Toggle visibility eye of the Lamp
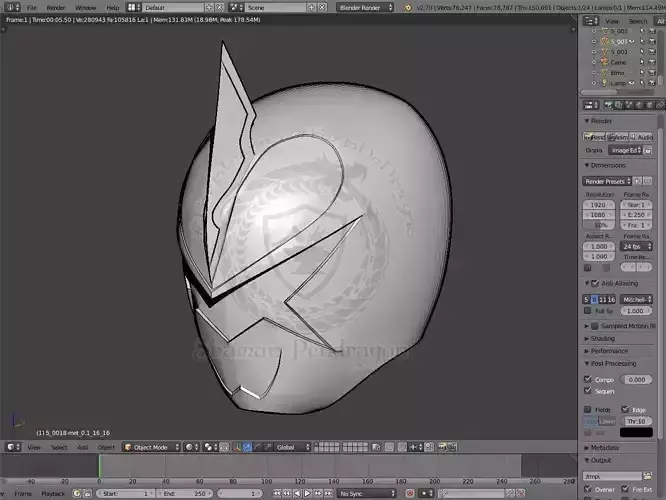This screenshot has width=666, height=500. pos(632,83)
